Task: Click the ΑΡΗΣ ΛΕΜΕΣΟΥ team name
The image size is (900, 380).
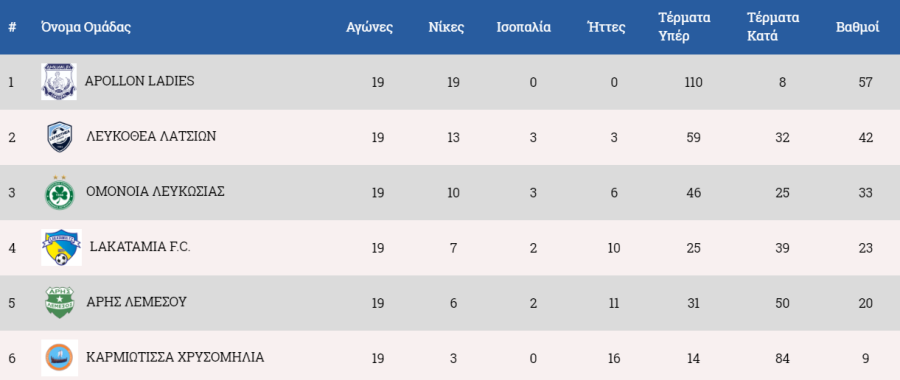Action: coord(136,302)
